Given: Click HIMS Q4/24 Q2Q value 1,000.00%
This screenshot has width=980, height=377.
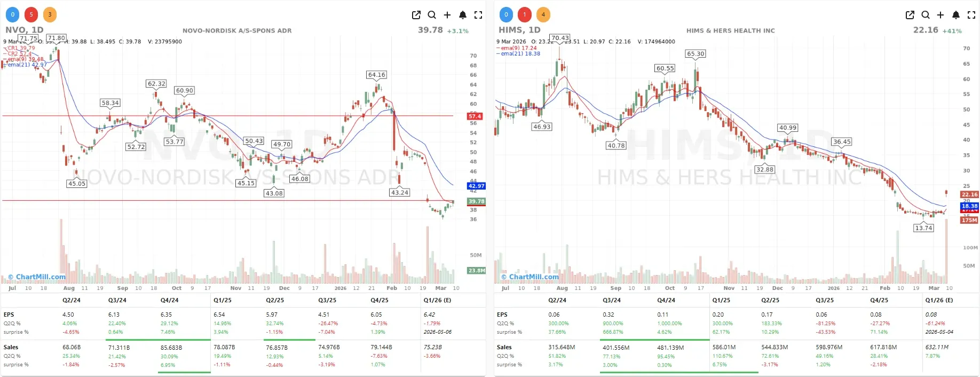Looking at the screenshot, I should coord(669,324).
